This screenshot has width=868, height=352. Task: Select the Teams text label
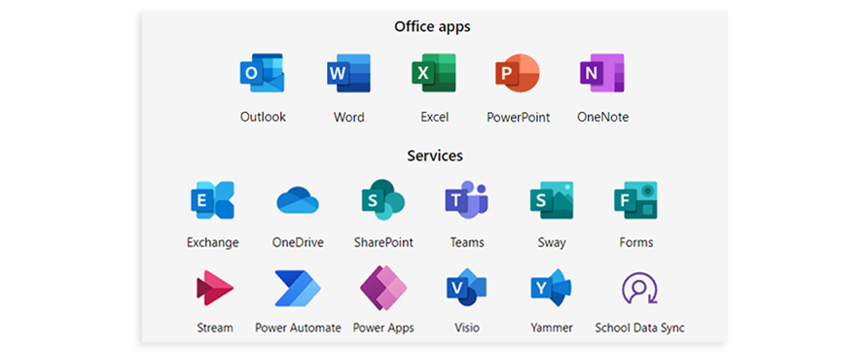tap(467, 242)
